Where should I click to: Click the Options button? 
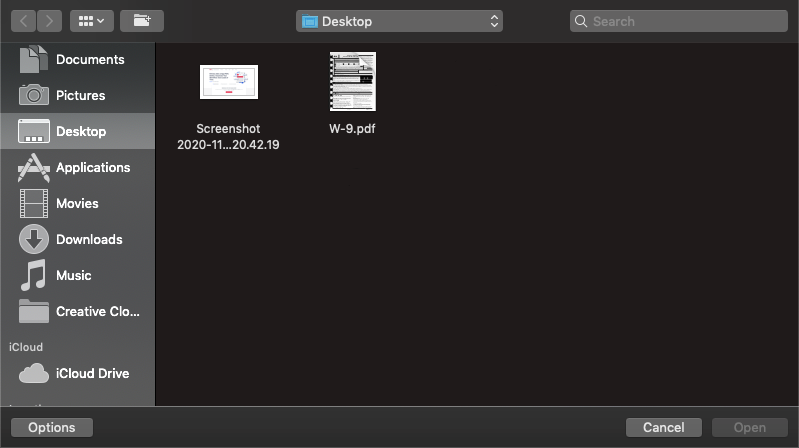[x=52, y=427]
